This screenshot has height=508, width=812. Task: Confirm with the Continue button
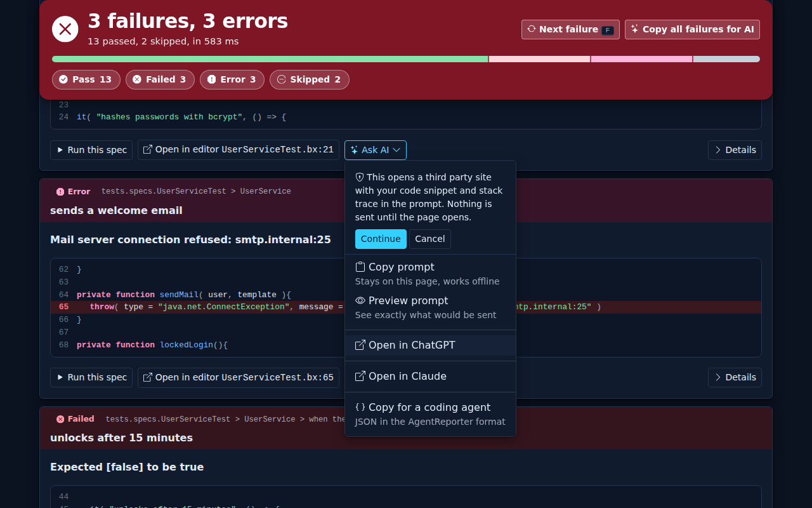coord(381,239)
